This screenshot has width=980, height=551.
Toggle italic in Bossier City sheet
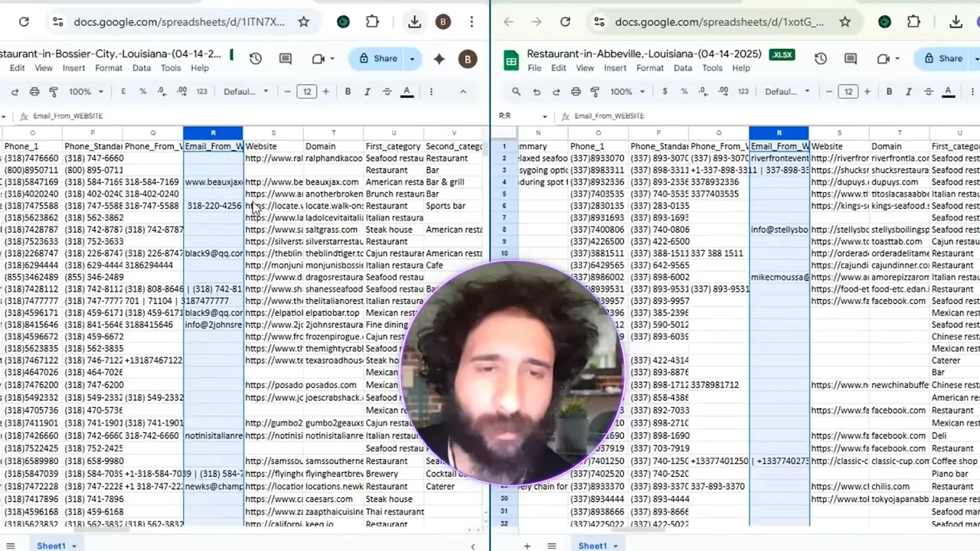click(367, 92)
